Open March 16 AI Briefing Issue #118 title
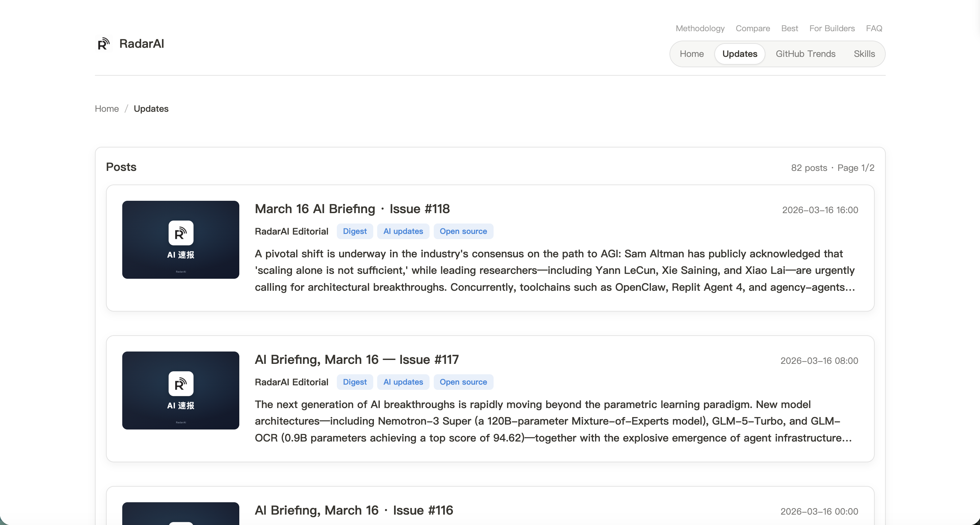980x525 pixels. point(352,209)
